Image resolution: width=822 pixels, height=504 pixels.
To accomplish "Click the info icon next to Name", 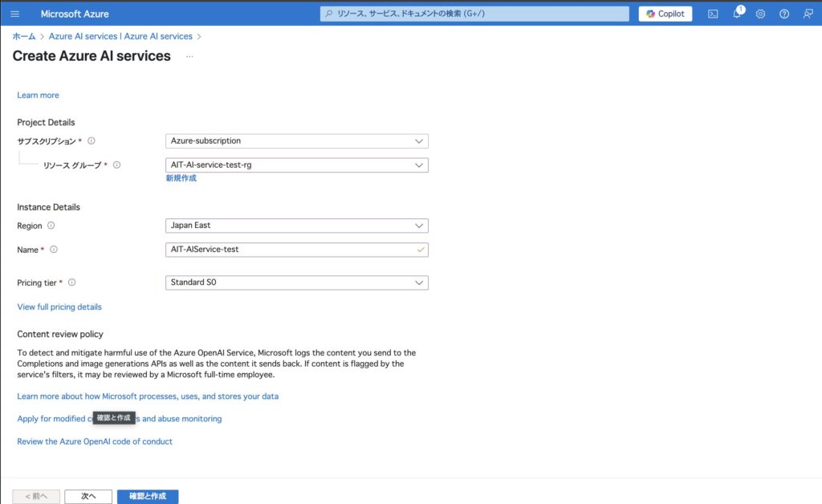I will click(x=54, y=250).
